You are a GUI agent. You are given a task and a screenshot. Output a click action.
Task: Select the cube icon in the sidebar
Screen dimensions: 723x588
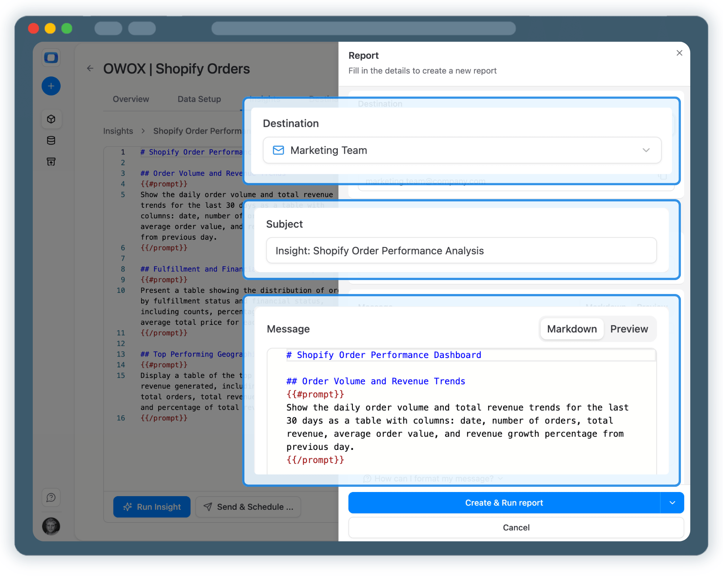pyautogui.click(x=51, y=119)
